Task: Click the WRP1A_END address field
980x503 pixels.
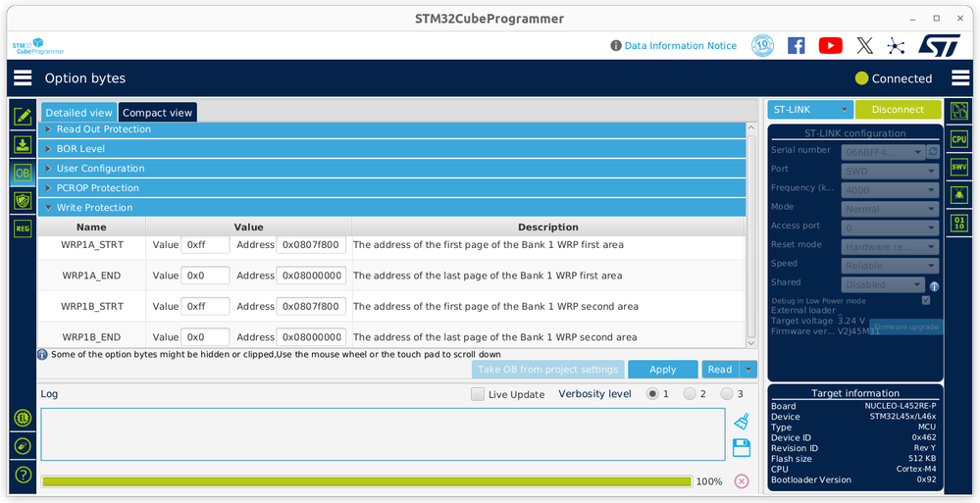Action: (311, 276)
